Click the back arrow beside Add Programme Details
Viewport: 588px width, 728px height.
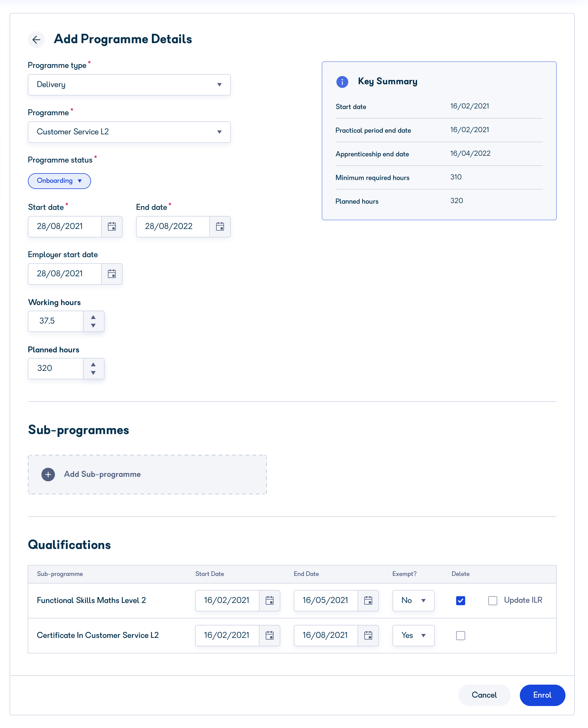tap(36, 40)
